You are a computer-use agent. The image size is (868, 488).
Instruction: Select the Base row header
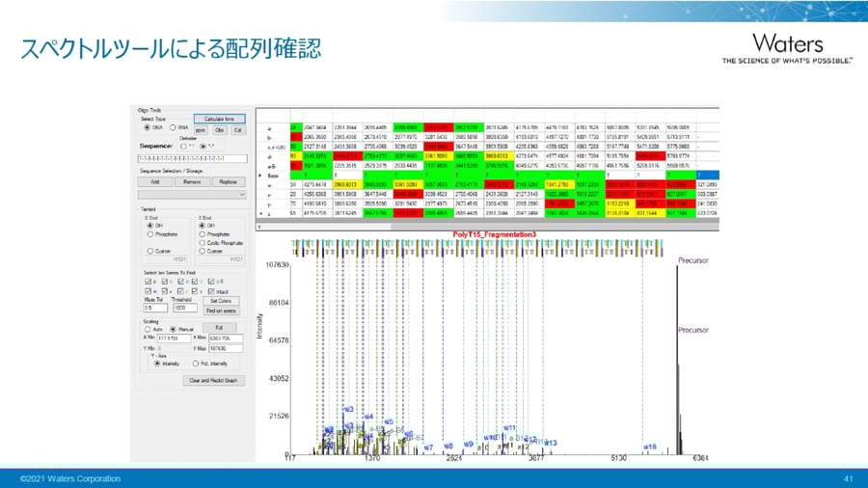tap(273, 176)
